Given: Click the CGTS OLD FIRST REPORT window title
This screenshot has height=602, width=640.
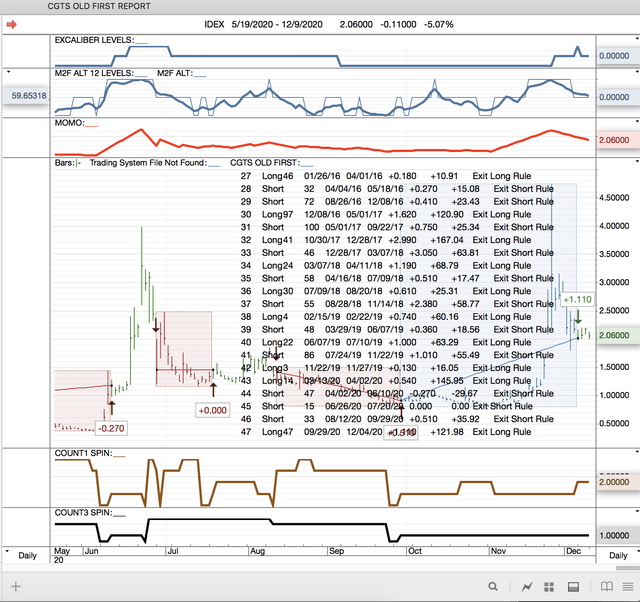Looking at the screenshot, I should [99, 6].
